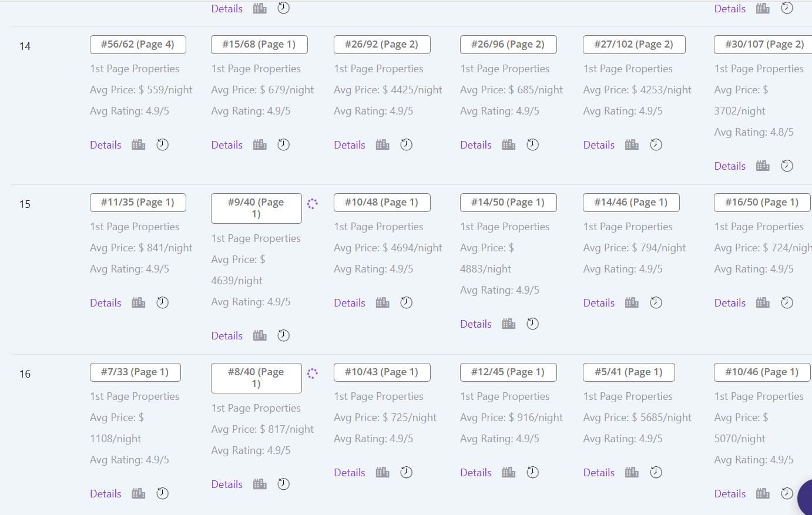Open Details link under #16/50 (Page 1)
The width and height of the screenshot is (812, 515).
[x=730, y=302]
